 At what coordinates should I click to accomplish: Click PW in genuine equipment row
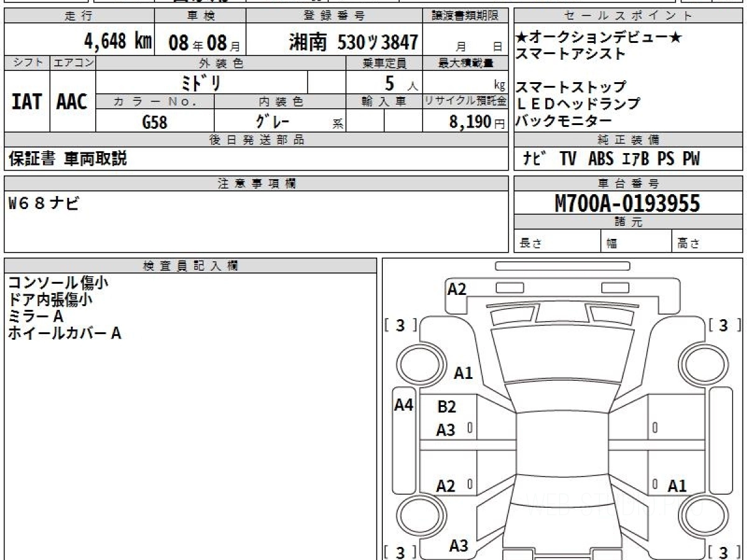[690, 159]
